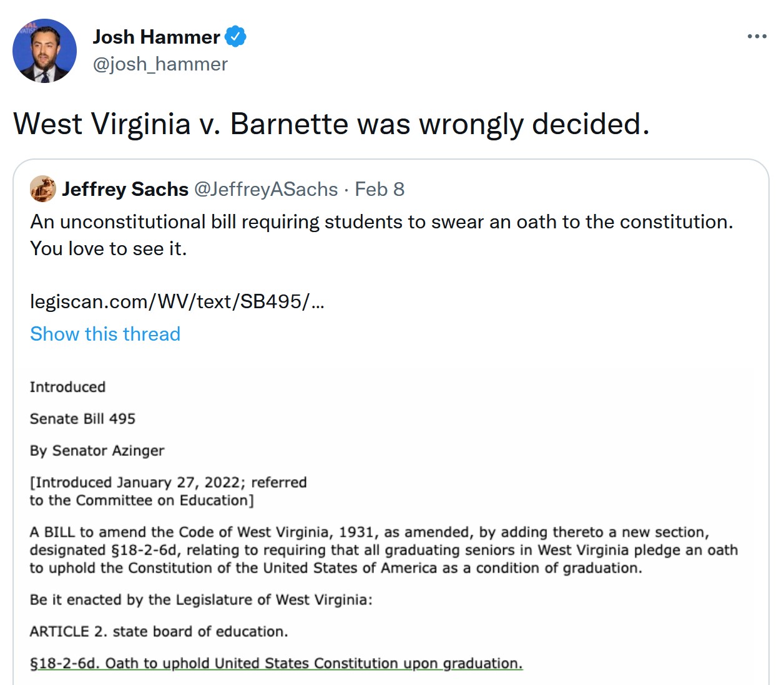The image size is (784, 685).
Task: Open the Jeffrey Sachs name in quoted tweet
Action: 125,189
